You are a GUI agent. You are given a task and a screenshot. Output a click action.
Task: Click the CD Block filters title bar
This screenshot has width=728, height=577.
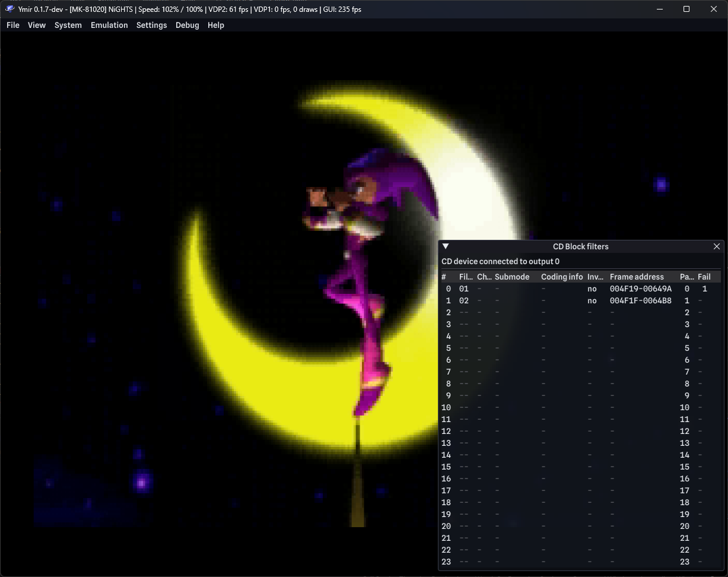(580, 246)
